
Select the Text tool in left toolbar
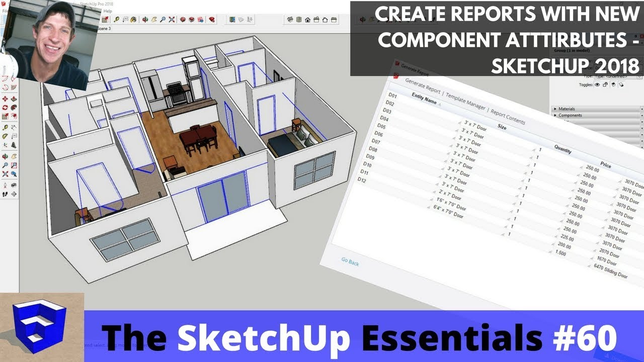point(14,136)
